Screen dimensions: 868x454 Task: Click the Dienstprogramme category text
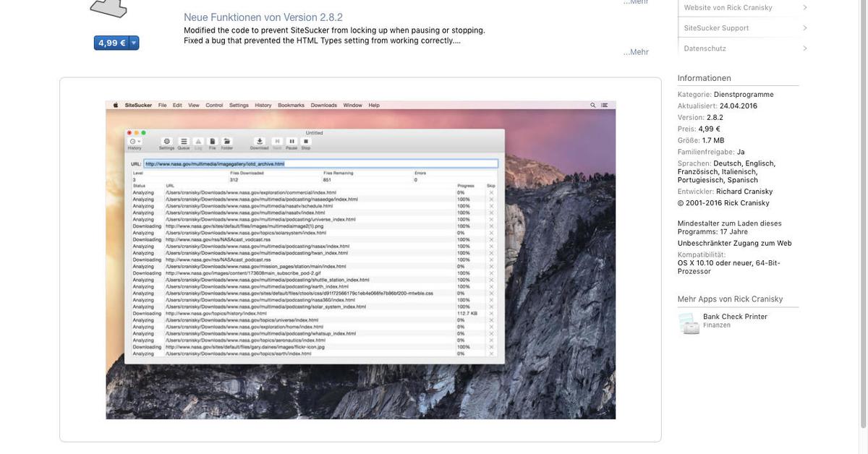744,95
